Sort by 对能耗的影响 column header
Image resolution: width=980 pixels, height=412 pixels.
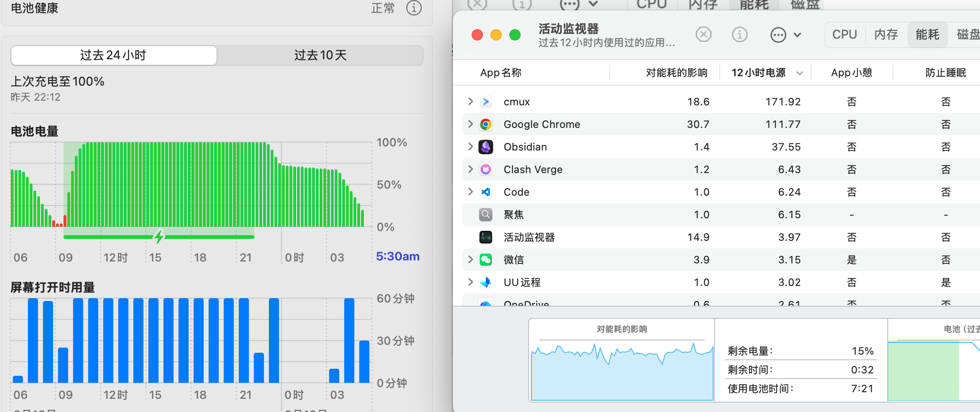[x=676, y=73]
